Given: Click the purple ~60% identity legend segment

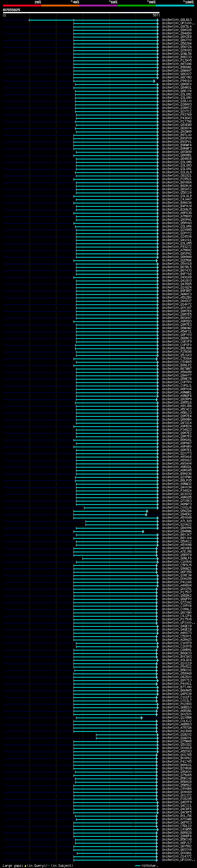Looking at the screenshot, I should 98,6.
